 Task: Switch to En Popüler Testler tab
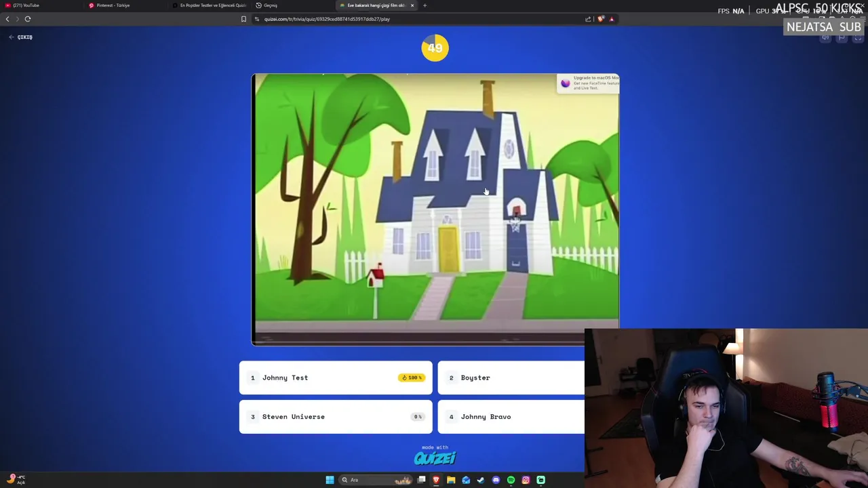210,5
